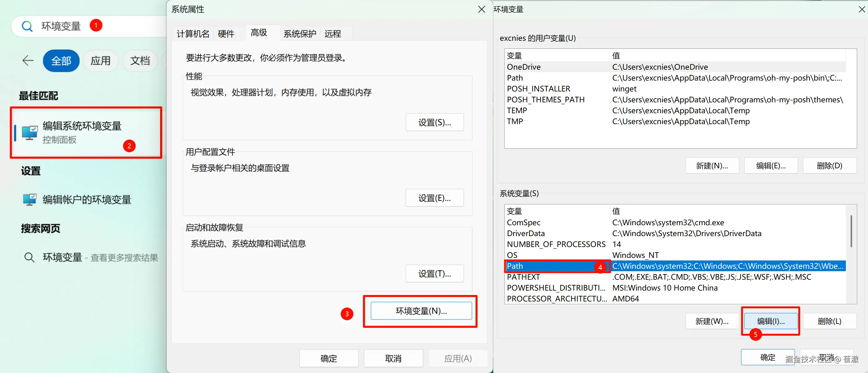This screenshot has height=373, width=868.
Task: Switch to the 计算机名 tab
Action: (193, 34)
